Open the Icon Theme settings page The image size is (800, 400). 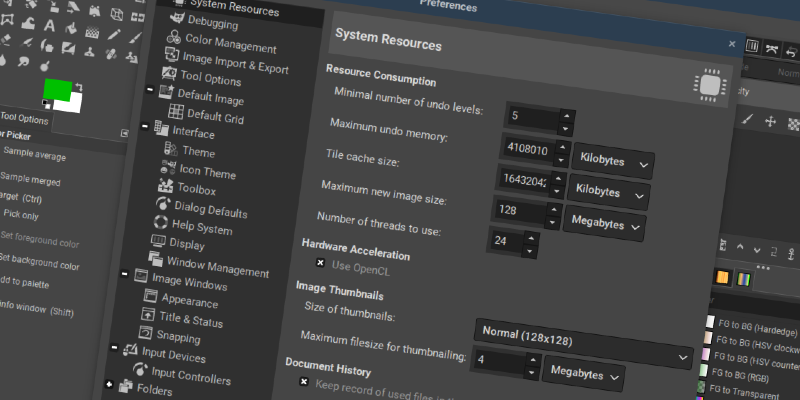coord(206,173)
